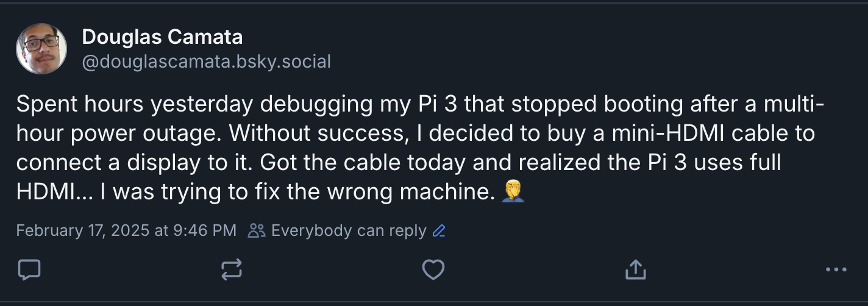Open the @douglascamata.bsky.social handle link

206,62
